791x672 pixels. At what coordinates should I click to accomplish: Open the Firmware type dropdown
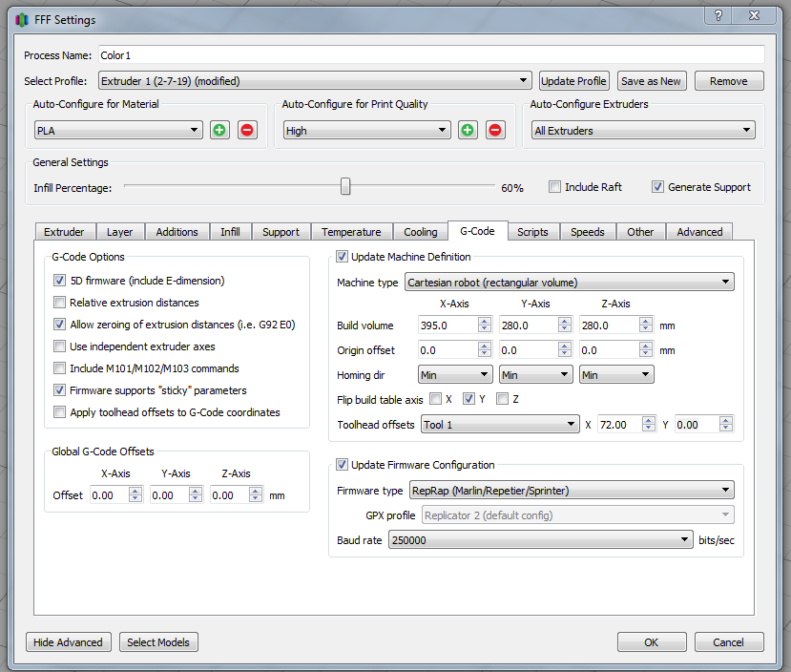click(572, 490)
